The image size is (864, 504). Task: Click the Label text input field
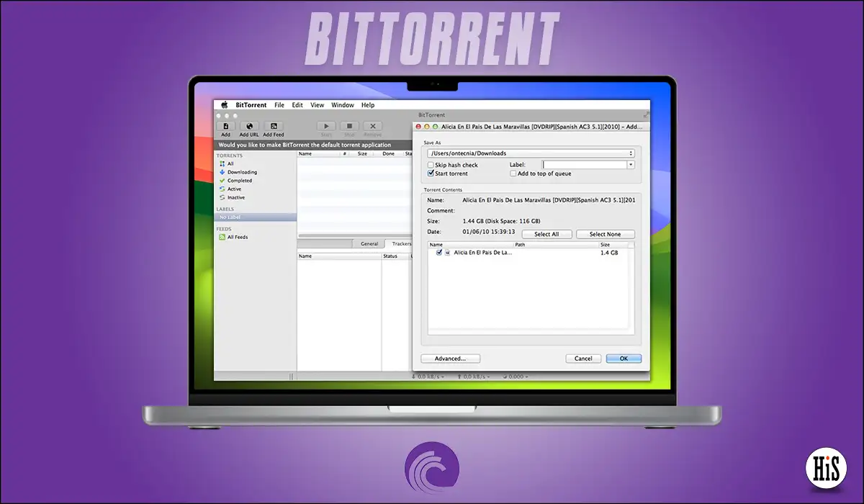(x=585, y=165)
